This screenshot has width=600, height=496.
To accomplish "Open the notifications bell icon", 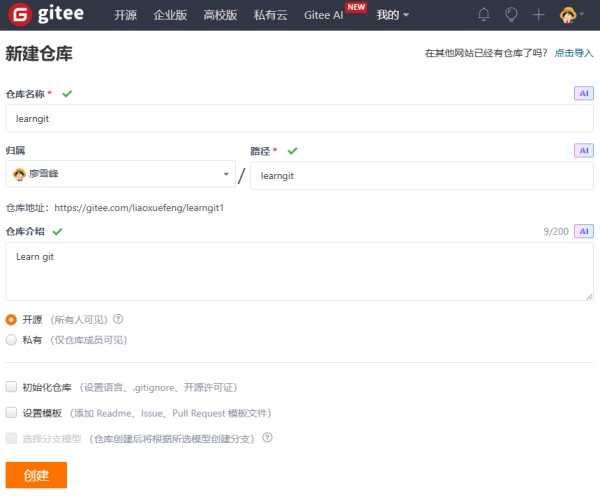I will point(484,15).
